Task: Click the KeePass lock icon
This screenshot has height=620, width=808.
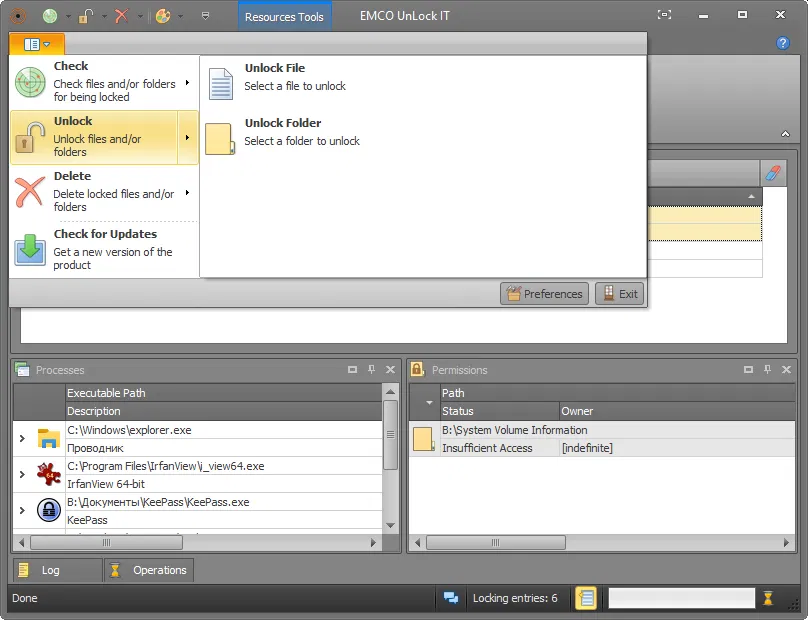Action: (x=48, y=510)
